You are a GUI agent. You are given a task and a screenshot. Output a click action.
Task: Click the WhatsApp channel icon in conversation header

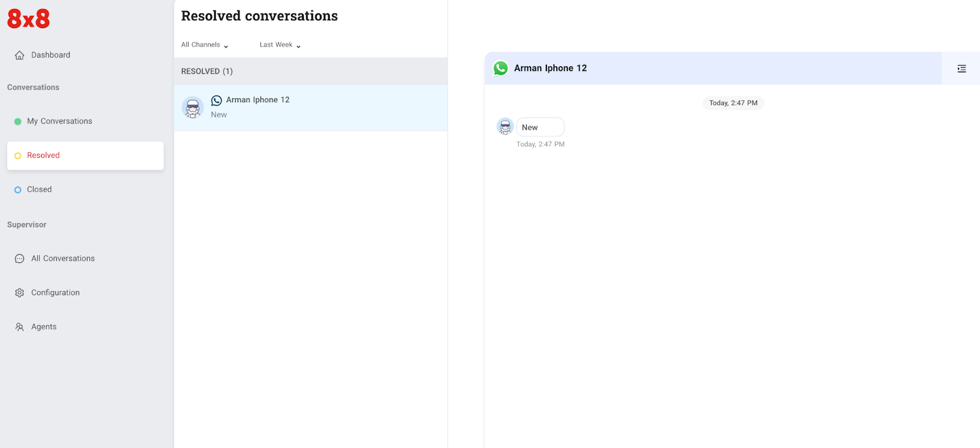(500, 68)
